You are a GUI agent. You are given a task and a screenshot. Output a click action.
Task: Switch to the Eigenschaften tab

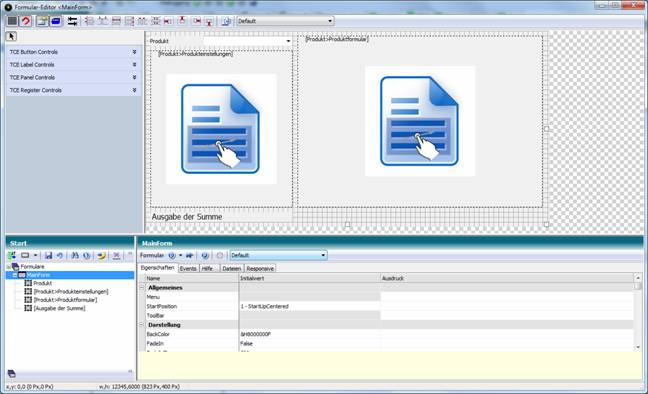coord(157,268)
